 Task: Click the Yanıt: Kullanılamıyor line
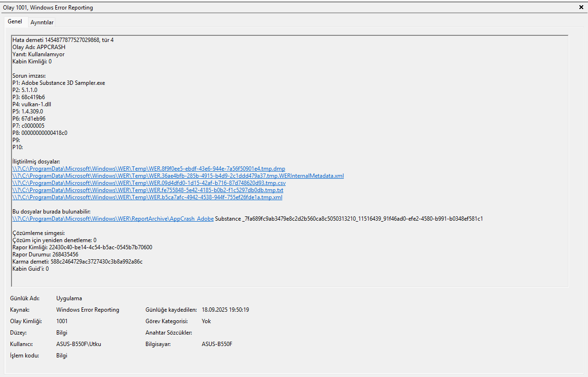pos(38,54)
